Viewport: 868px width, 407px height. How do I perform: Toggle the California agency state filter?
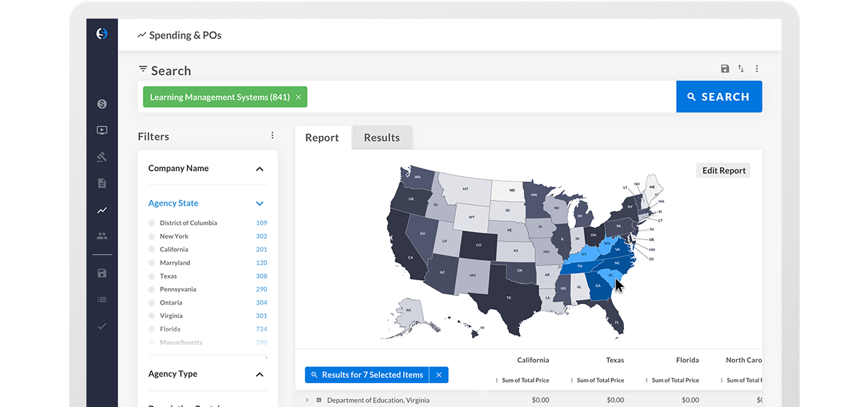tap(152, 250)
